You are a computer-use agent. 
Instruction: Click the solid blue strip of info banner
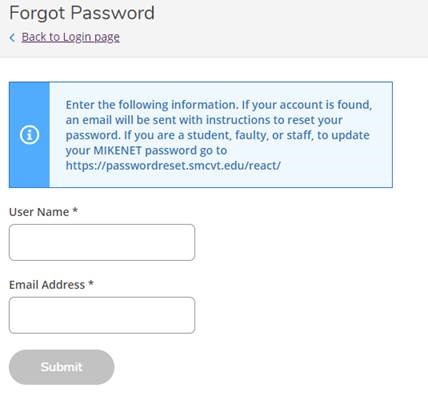coord(29,135)
